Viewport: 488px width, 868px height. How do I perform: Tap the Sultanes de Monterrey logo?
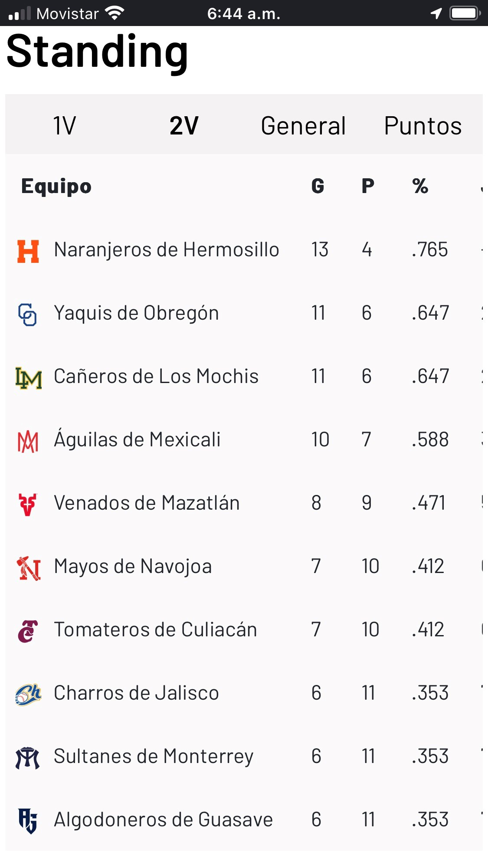pyautogui.click(x=28, y=758)
